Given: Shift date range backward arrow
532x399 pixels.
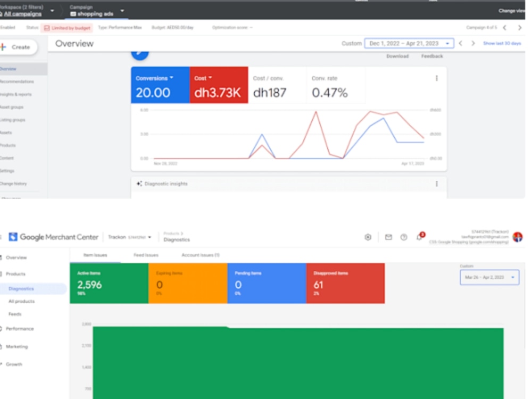Looking at the screenshot, I should click(x=460, y=44).
